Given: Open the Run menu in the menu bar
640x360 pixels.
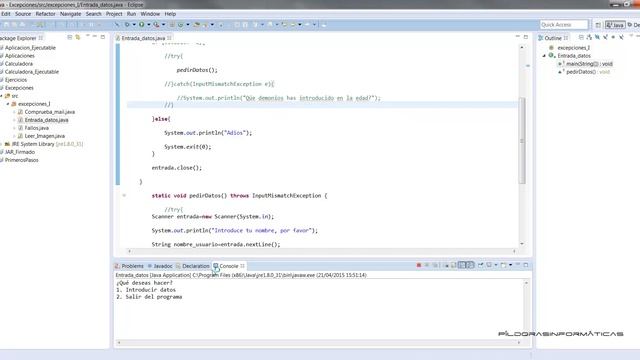Looking at the screenshot, I should 131,14.
